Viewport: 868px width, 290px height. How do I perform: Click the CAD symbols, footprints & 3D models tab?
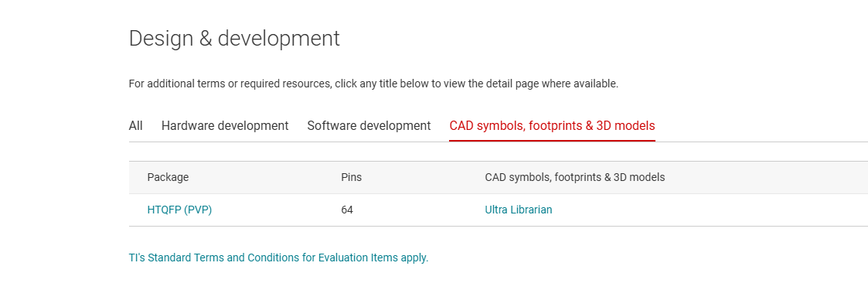pyautogui.click(x=552, y=125)
